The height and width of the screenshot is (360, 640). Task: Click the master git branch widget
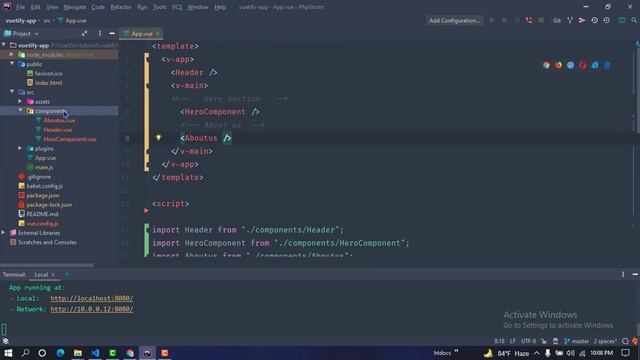coord(576,341)
